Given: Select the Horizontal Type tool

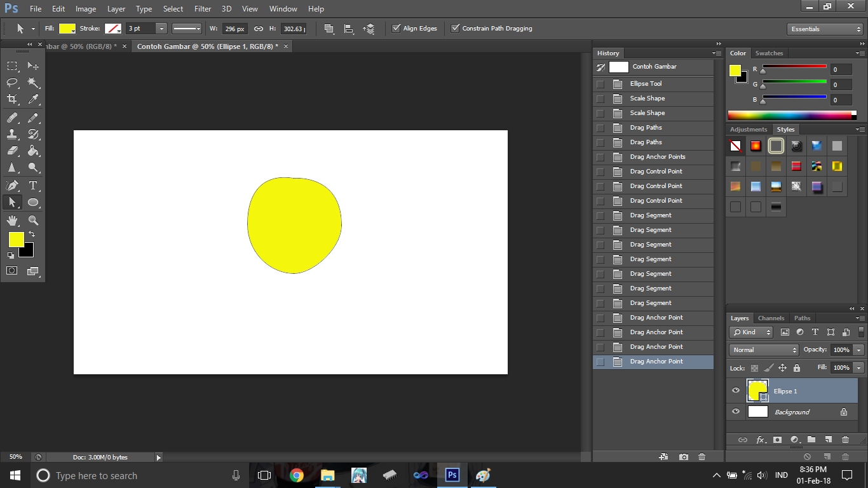Looking at the screenshot, I should [33, 186].
